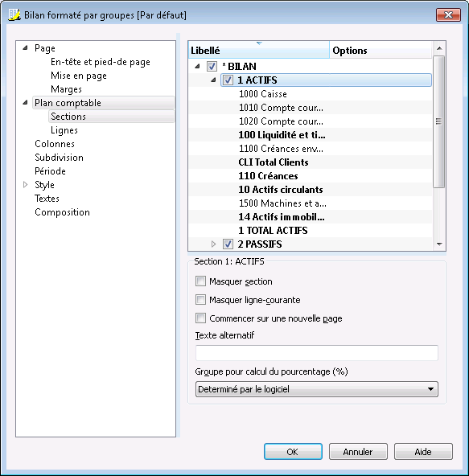The width and height of the screenshot is (469, 476).
Task: Select Lignes in the left tree
Action: pyautogui.click(x=64, y=130)
